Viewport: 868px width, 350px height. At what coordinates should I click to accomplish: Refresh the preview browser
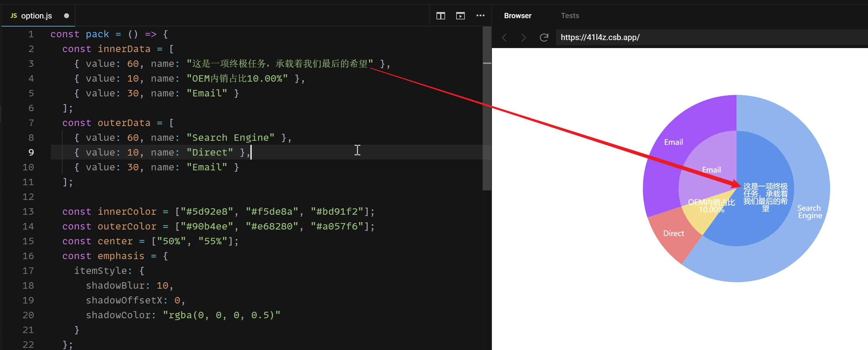544,37
